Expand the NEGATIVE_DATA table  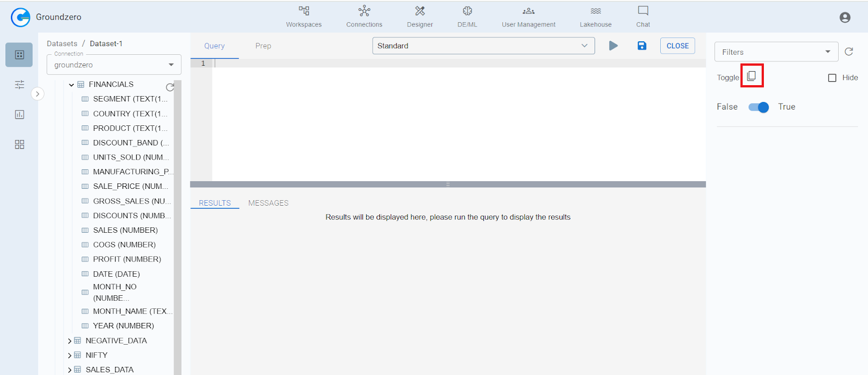click(70, 341)
